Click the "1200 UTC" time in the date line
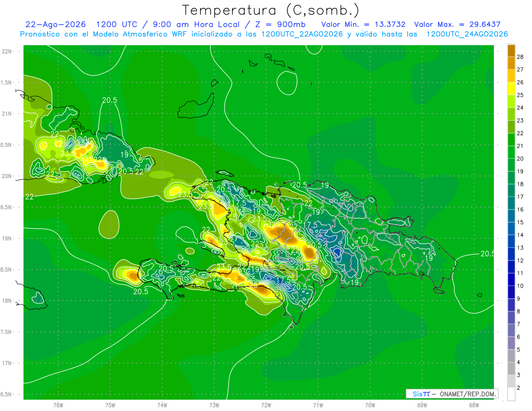Viewport: 532px width, 411px height. coord(117,24)
